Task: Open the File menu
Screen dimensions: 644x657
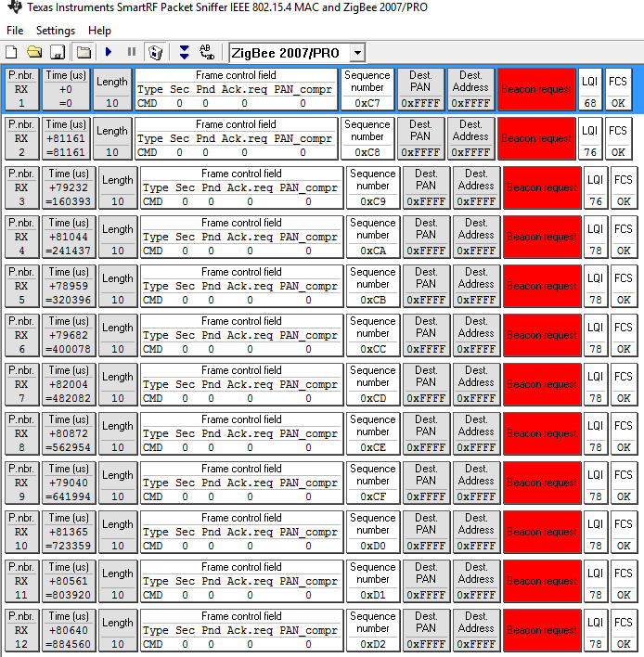Action: [15, 31]
